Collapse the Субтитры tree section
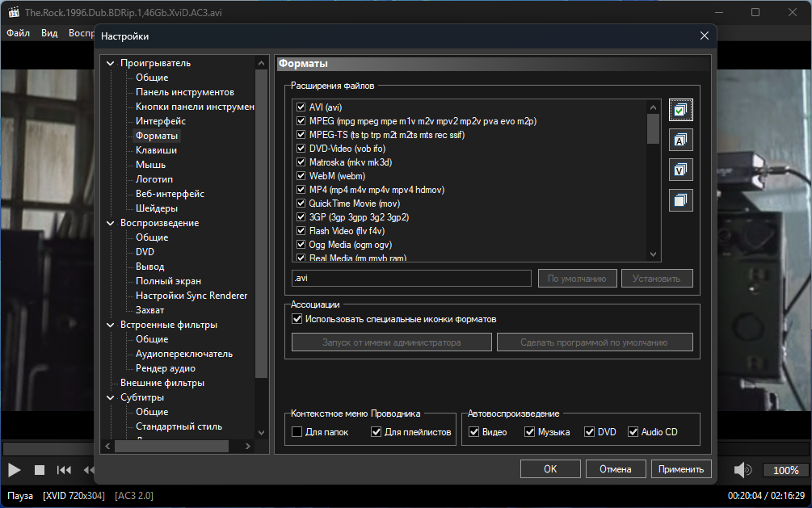812x508 pixels. click(x=110, y=397)
